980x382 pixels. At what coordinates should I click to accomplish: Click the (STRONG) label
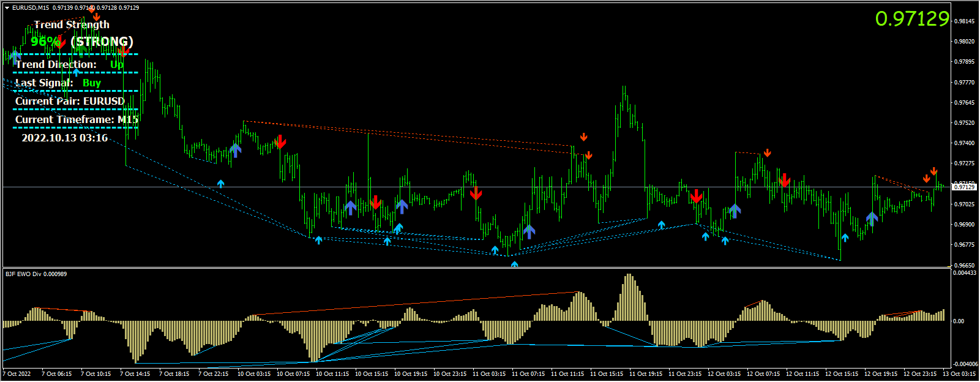(x=102, y=42)
